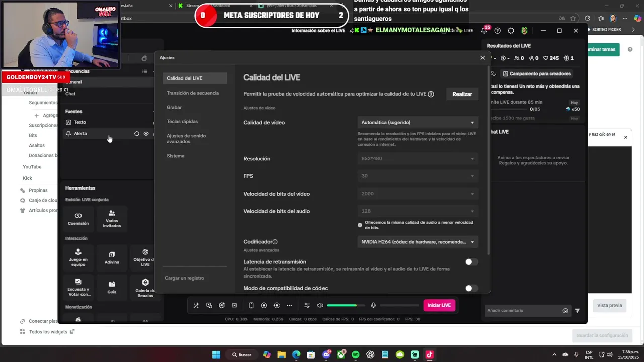Click YouTube in the Streamlabs sidebar
The width and height of the screenshot is (644, 362).
point(32,167)
